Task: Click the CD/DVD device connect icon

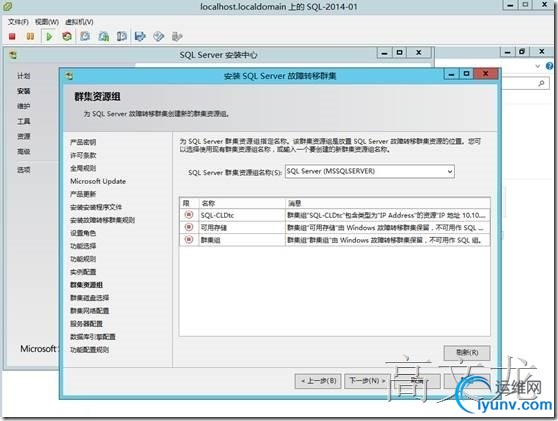Action: coord(159,36)
